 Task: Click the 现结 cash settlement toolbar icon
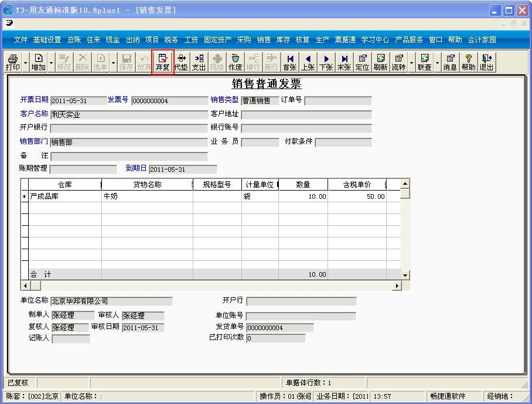click(217, 62)
